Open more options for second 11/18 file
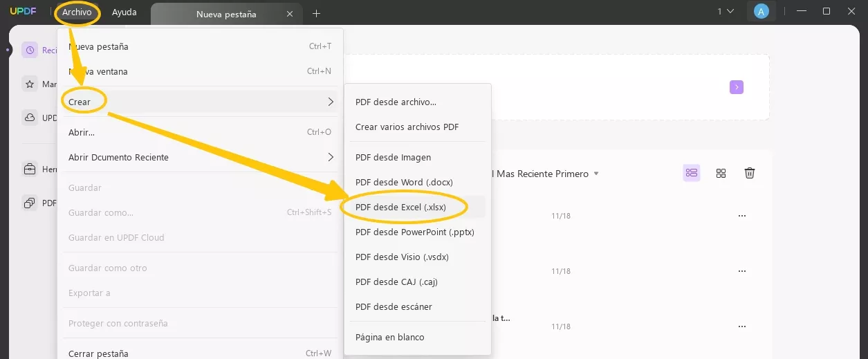This screenshot has width=868, height=359. point(742,271)
